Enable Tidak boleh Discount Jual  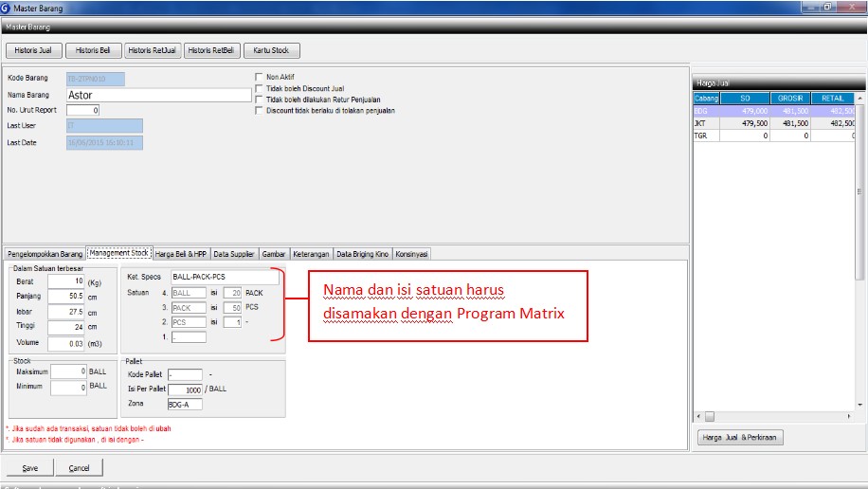pos(259,88)
